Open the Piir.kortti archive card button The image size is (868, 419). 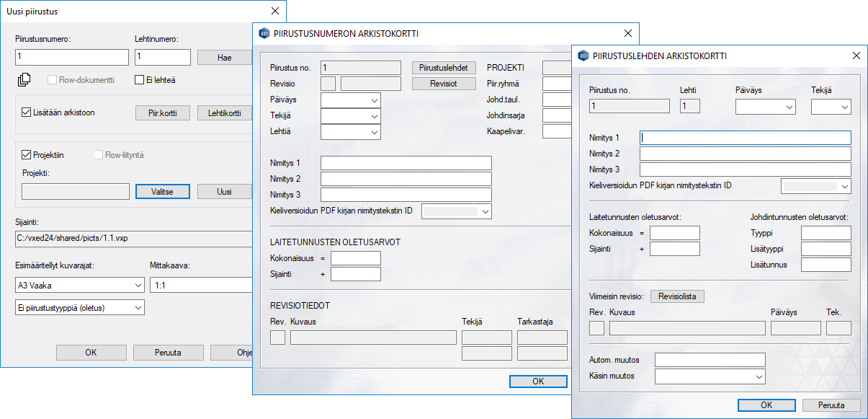point(162,113)
